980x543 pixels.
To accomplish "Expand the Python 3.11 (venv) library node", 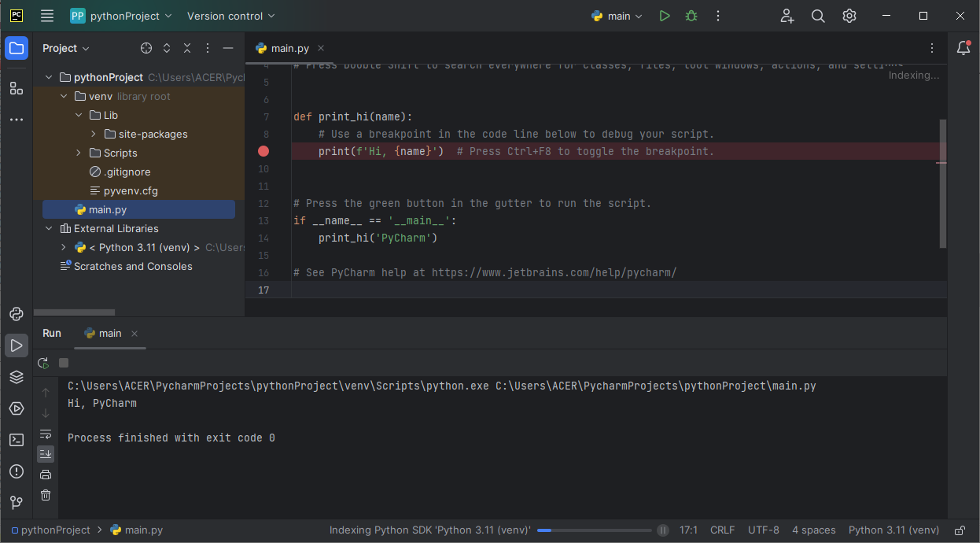I will [64, 247].
